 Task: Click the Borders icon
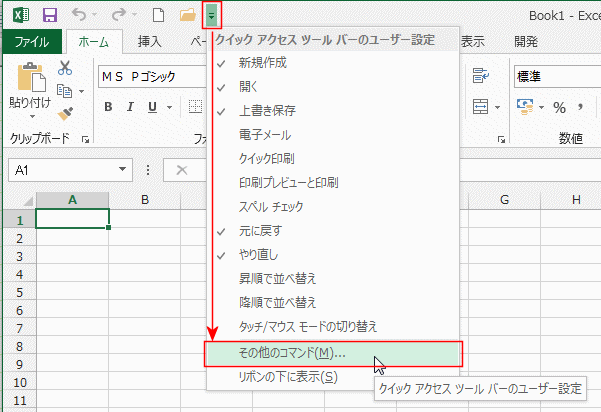(x=195, y=107)
